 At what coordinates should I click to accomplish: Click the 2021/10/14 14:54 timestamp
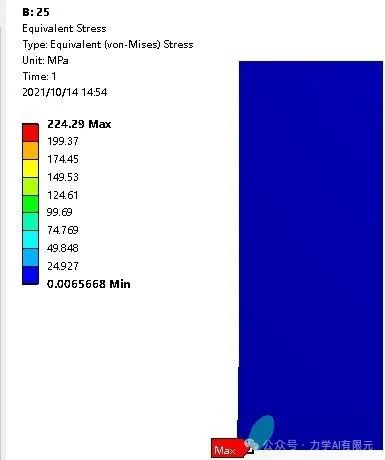pos(65,92)
